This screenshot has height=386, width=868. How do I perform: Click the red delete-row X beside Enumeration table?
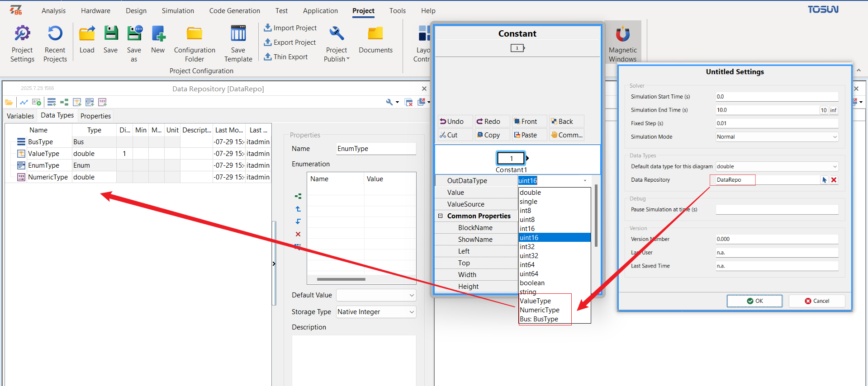[298, 234]
